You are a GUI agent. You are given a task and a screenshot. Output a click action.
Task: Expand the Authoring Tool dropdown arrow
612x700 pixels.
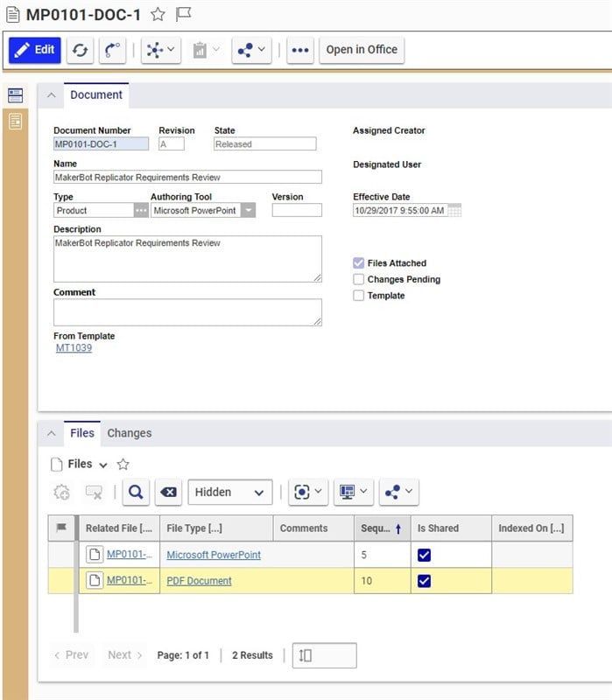(x=248, y=211)
